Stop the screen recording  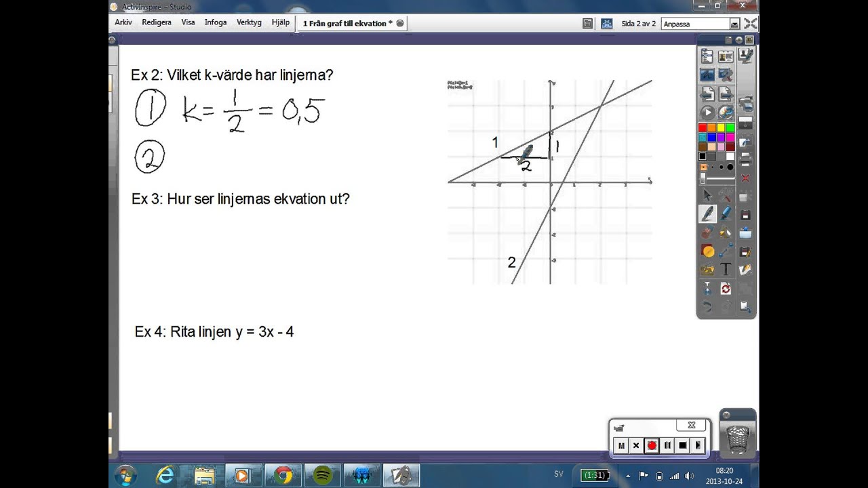point(683,445)
